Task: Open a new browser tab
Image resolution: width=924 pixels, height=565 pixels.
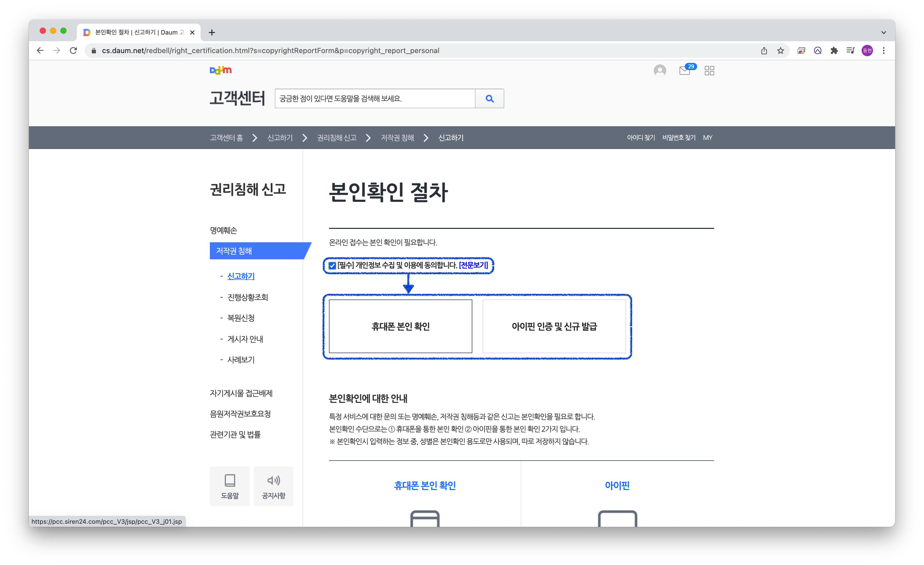Action: click(x=212, y=33)
